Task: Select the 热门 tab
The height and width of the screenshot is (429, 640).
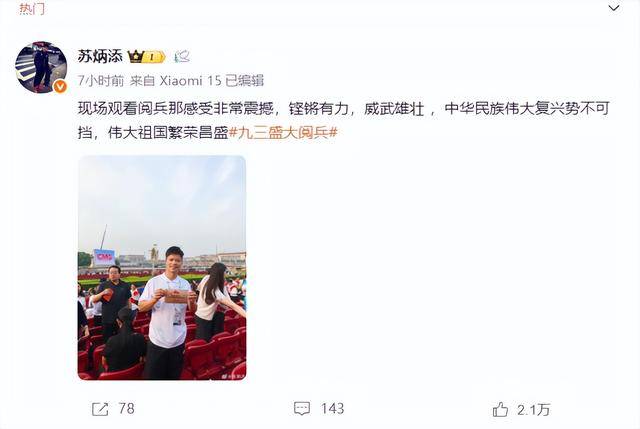Action: (32, 9)
